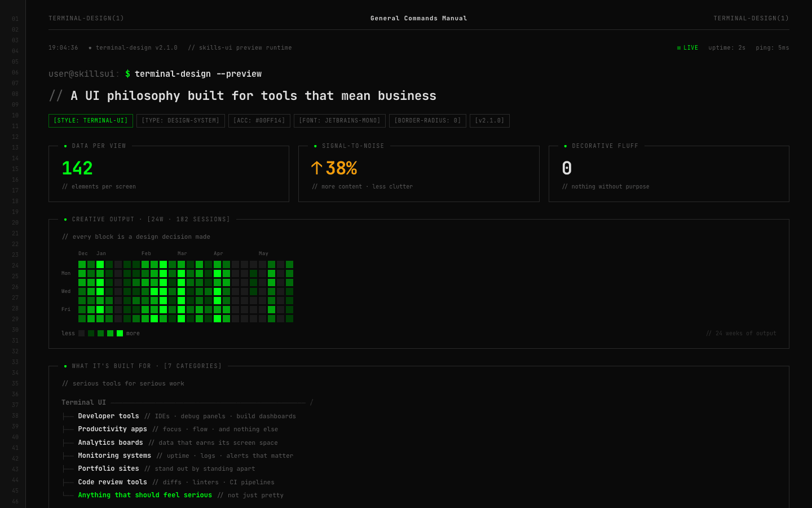Click the CREATIVE OUTPUT section header

coord(151,220)
